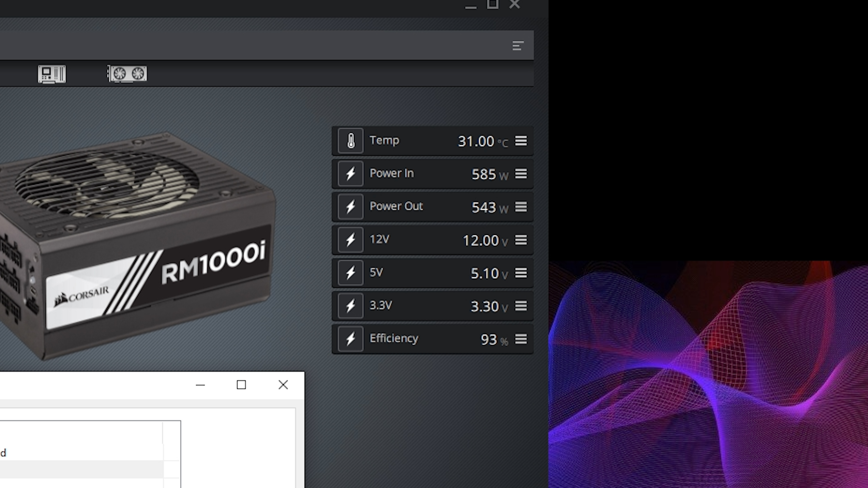
Task: Select the fan control panel icon
Action: 127,73
